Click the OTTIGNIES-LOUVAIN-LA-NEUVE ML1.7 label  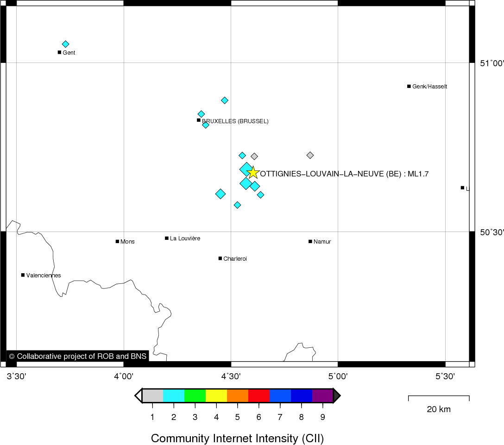pyautogui.click(x=344, y=174)
